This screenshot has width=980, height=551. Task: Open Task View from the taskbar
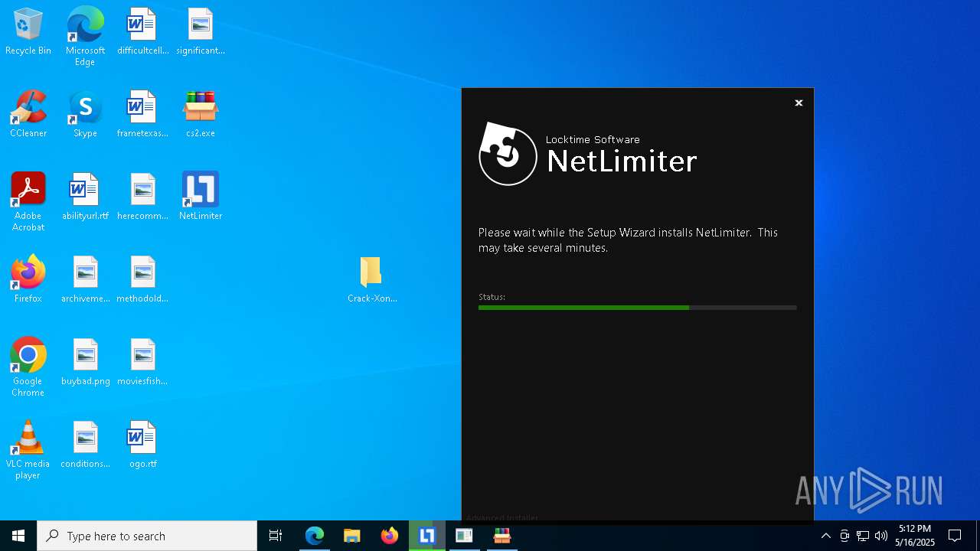point(276,536)
